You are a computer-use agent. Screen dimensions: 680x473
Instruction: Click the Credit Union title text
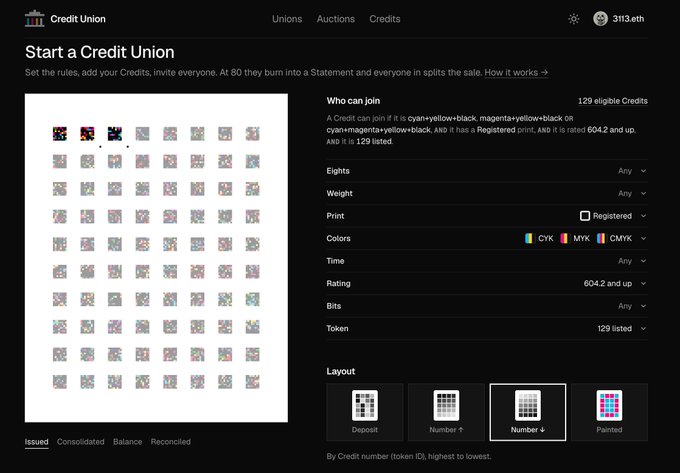pyautogui.click(x=78, y=19)
